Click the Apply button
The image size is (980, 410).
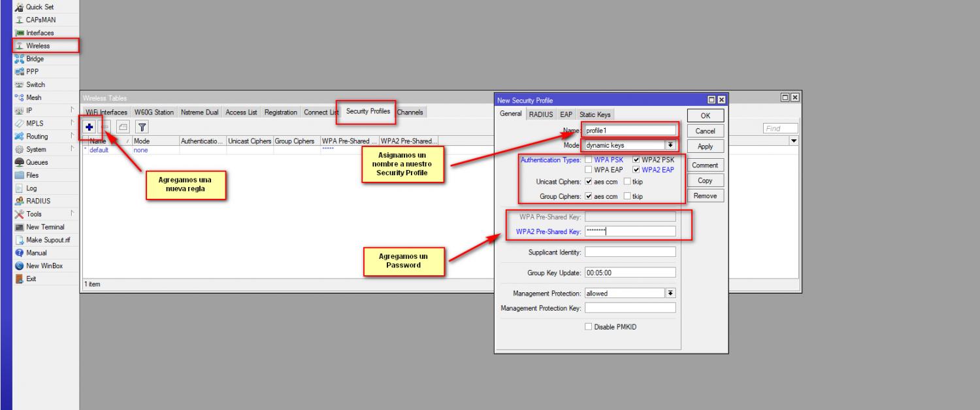coord(706,146)
